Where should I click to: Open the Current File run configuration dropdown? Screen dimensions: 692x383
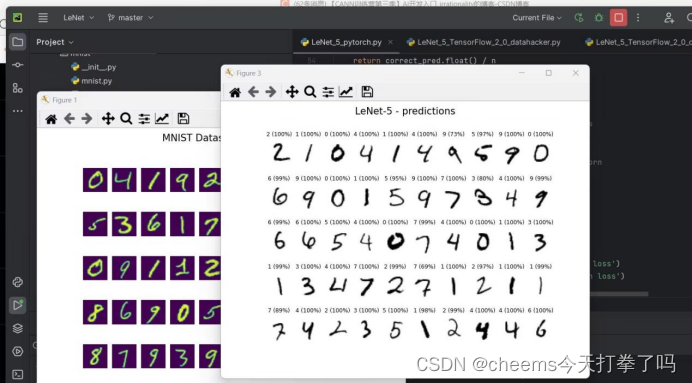pos(537,18)
